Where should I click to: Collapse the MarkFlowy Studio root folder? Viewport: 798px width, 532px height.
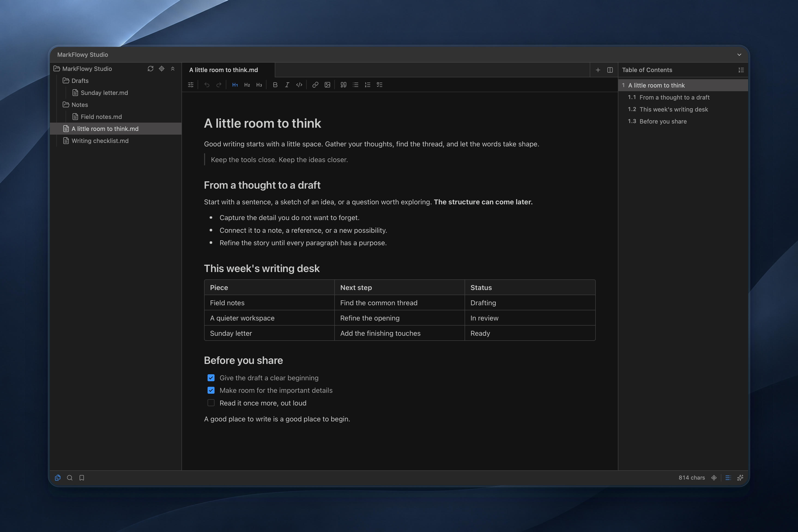point(83,69)
